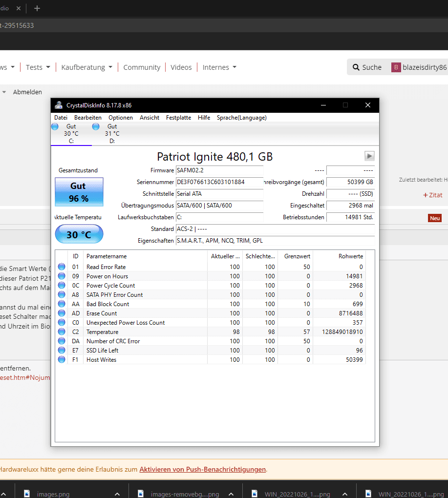The height and width of the screenshot is (498, 448).
Task: Click status orb of Power on Hours row
Action: [x=62, y=276]
